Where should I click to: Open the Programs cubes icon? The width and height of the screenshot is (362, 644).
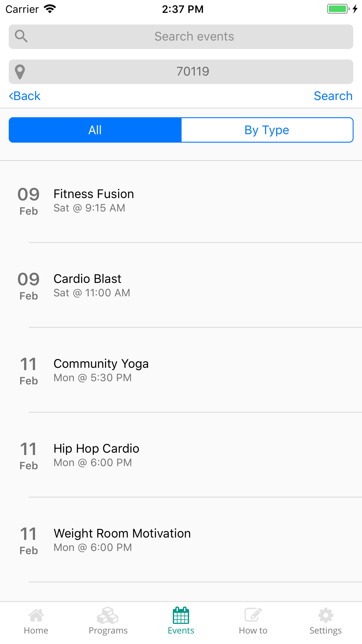[108, 615]
